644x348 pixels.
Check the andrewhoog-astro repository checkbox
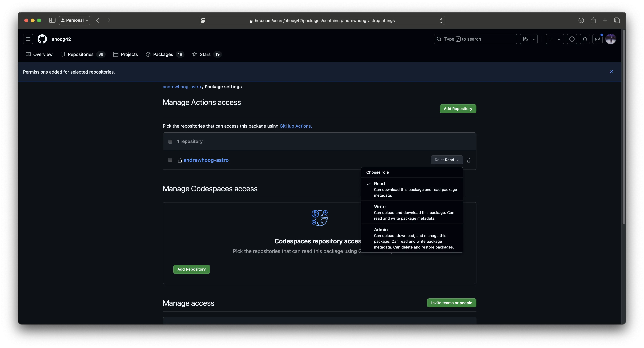170,160
